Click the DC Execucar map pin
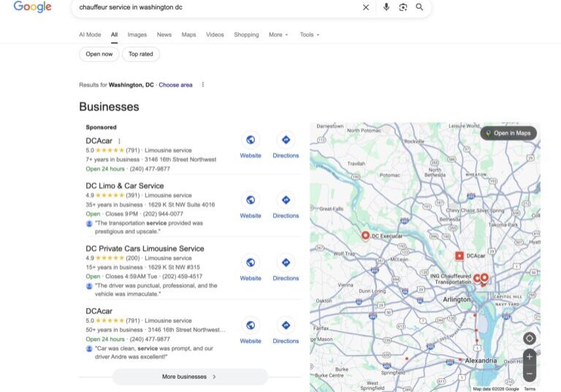 coord(365,235)
